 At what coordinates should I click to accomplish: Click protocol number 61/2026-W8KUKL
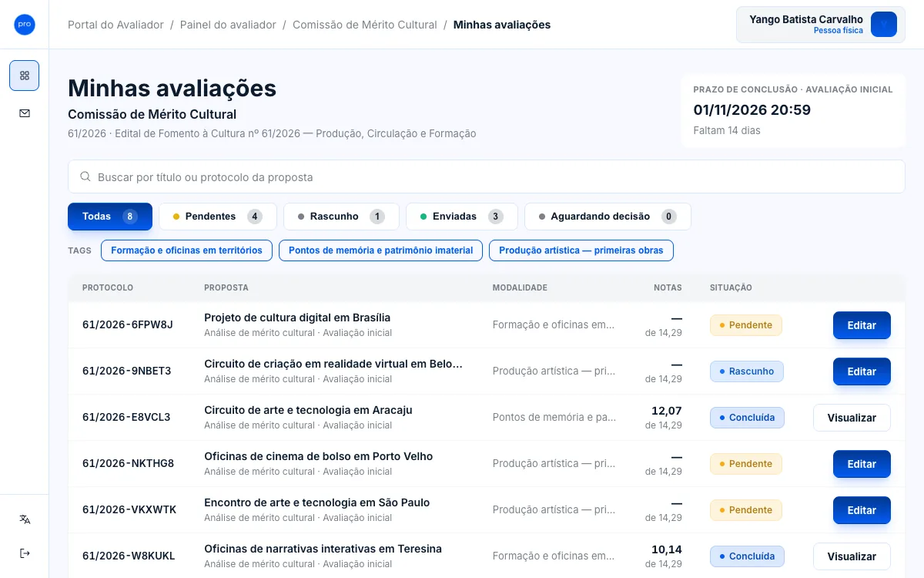[x=129, y=556]
